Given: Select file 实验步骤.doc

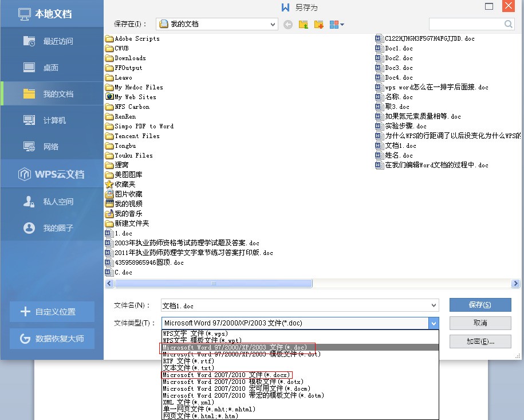Looking at the screenshot, I should 401,126.
